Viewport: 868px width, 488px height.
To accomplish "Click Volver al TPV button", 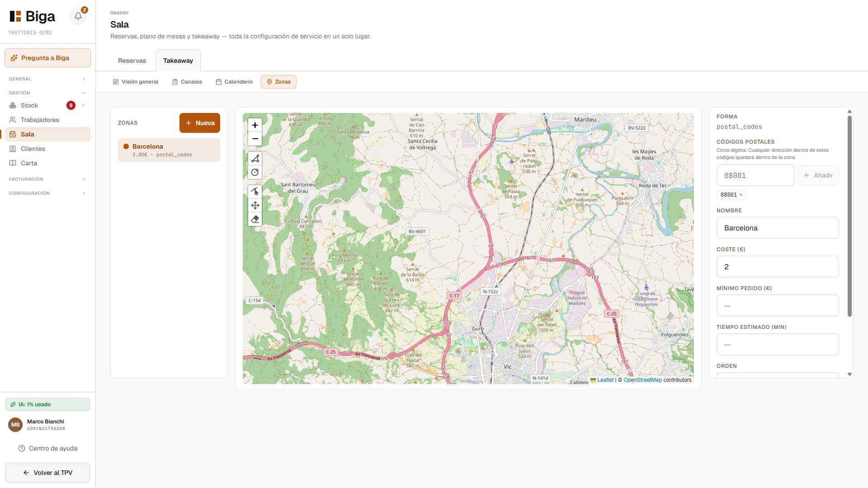I will click(x=47, y=473).
